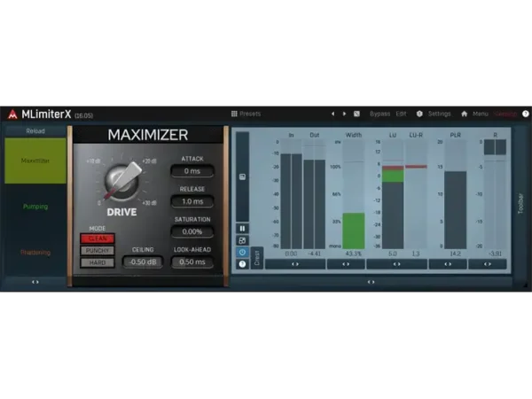Screen dimensions: 532x399
Task: Click the In meter value 0.00
Action: tap(291, 254)
